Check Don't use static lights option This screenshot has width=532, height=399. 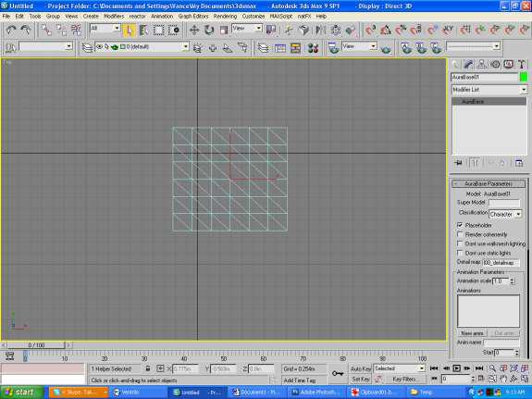pos(460,253)
